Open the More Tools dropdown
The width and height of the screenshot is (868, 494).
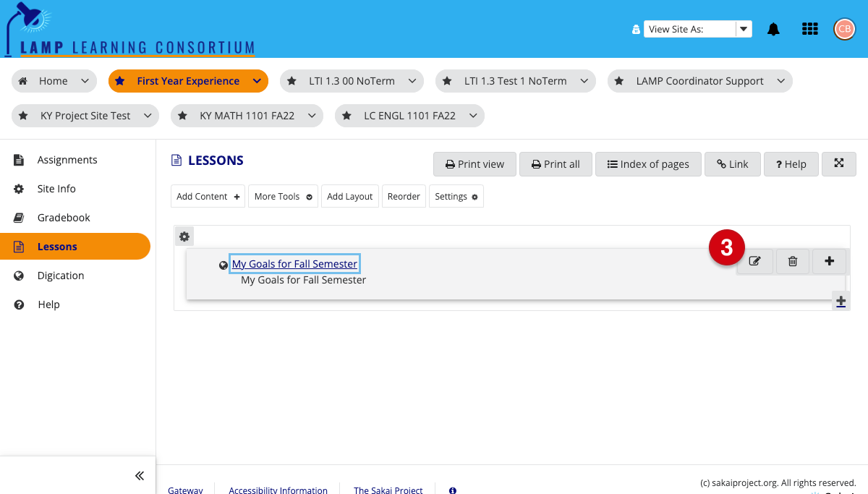[x=283, y=197]
